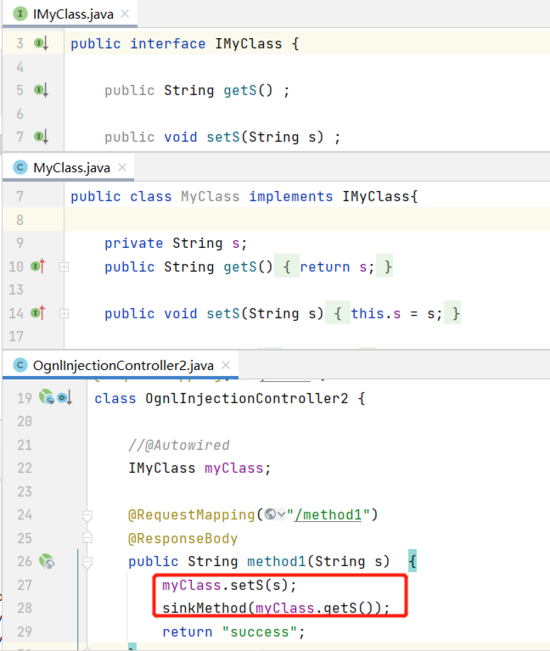
Task: Open the globe URL dropdown in @RequestMapping
Action: point(275,515)
